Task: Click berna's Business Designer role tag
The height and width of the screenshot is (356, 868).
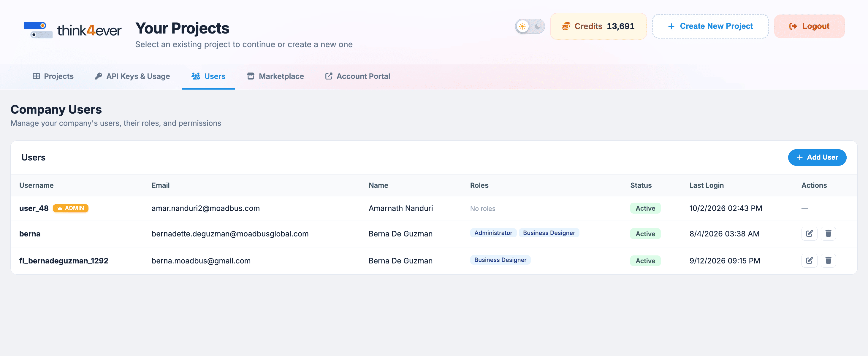Action: pyautogui.click(x=549, y=233)
